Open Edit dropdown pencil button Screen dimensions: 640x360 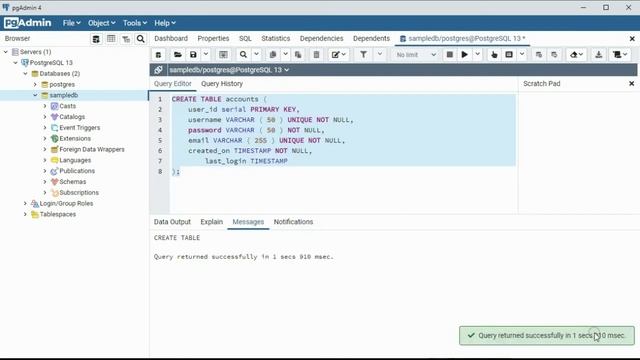[x=338, y=55]
